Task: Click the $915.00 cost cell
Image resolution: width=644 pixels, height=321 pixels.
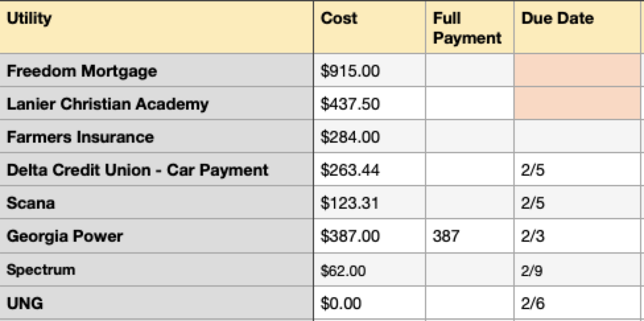Action: pos(369,71)
